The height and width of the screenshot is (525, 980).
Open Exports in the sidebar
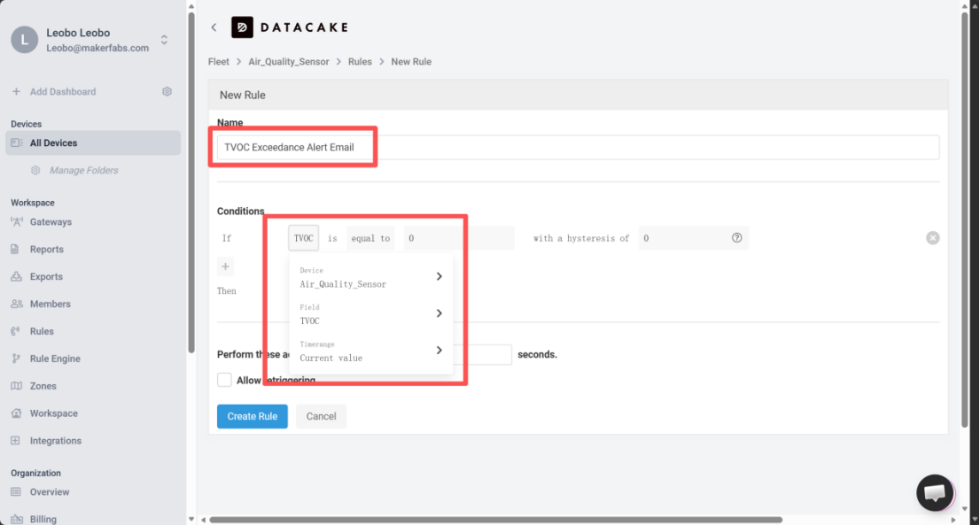tap(46, 276)
